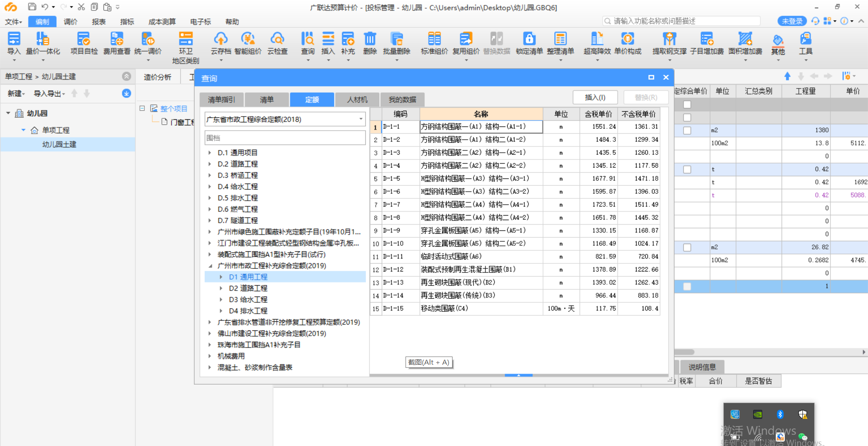Open the 说明信息 tab button
Screen dimensions: 868x446
702,367
